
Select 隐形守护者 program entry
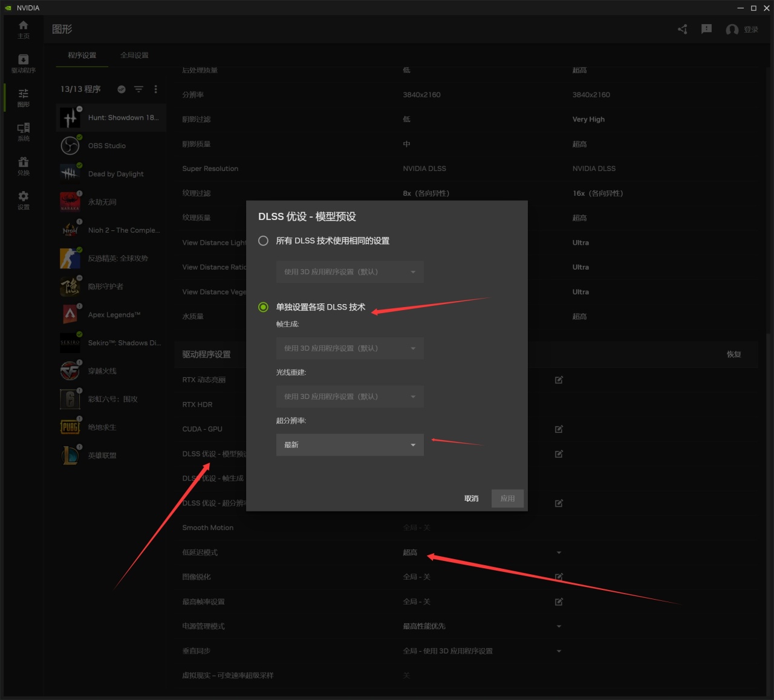pyautogui.click(x=111, y=287)
